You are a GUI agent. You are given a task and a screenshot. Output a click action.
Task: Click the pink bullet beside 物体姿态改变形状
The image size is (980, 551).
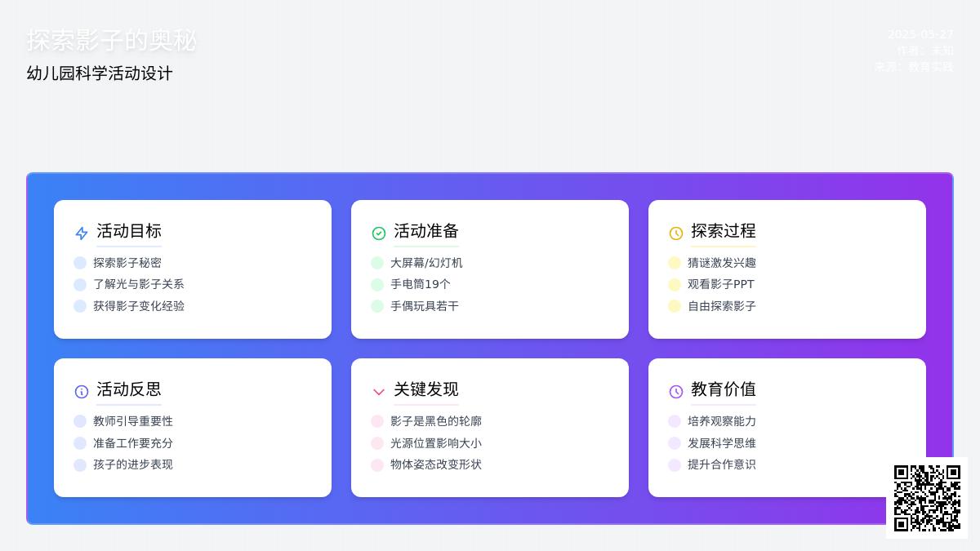[377, 464]
